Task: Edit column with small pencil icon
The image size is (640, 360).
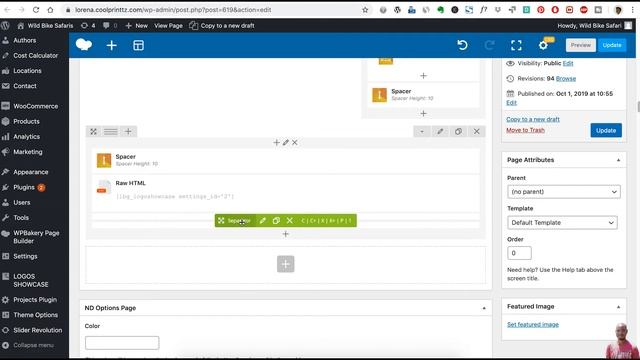Action: pos(286,142)
